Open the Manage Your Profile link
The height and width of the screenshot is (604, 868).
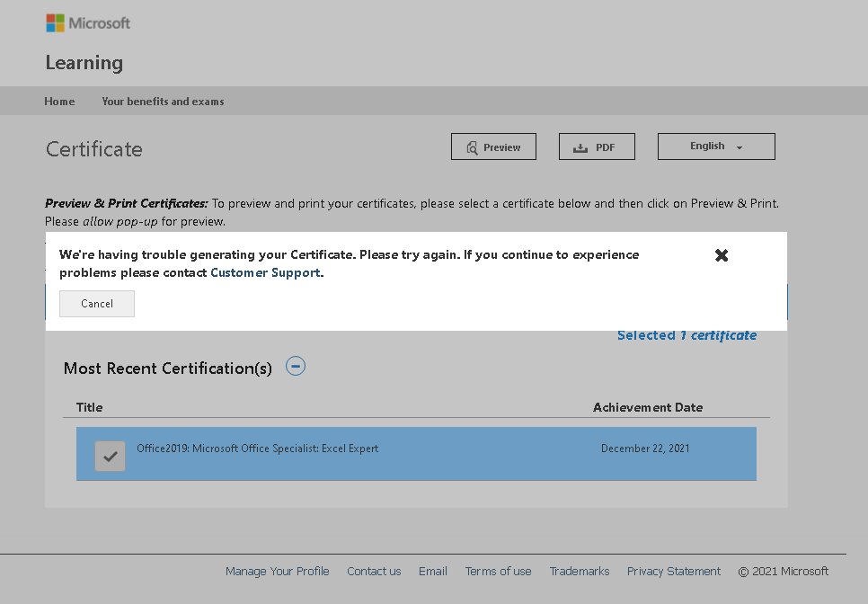coord(278,571)
